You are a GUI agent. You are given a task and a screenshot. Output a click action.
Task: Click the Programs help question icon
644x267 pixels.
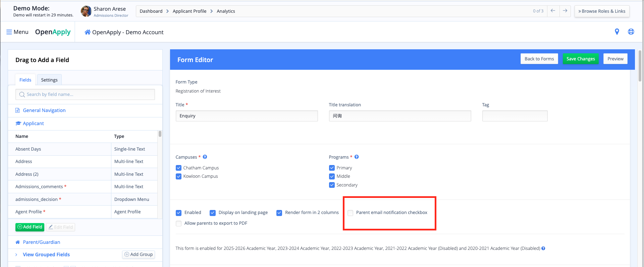tap(357, 157)
